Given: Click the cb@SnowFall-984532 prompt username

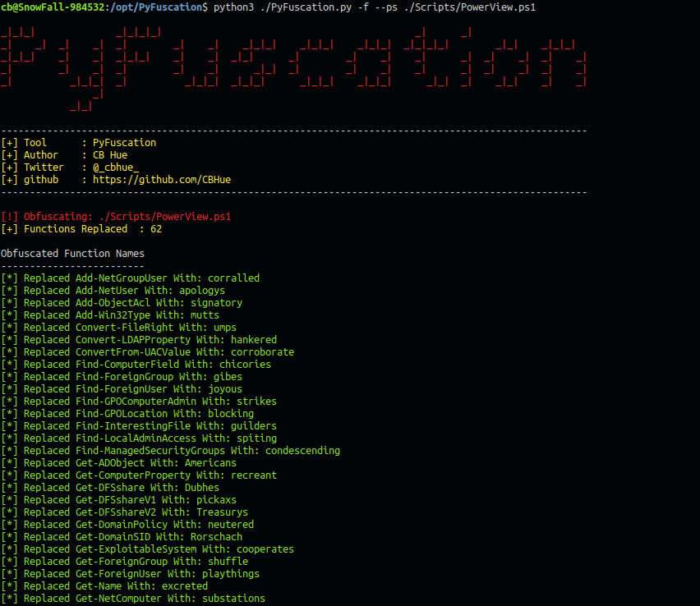Looking at the screenshot, I should coord(53,7).
